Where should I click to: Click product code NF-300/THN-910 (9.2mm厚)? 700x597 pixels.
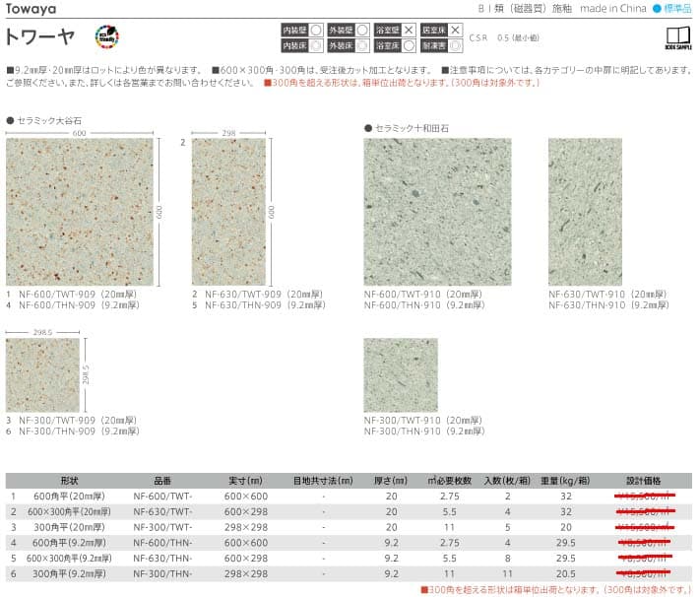424,431
